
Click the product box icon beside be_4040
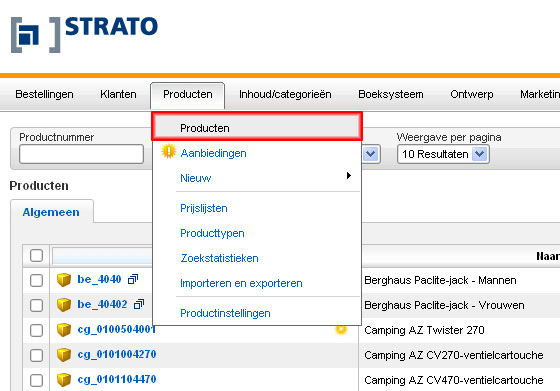tap(64, 280)
